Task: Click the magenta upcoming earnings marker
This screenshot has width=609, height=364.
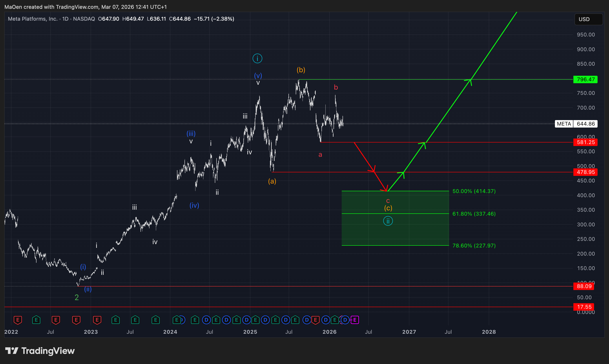Action: click(x=355, y=320)
